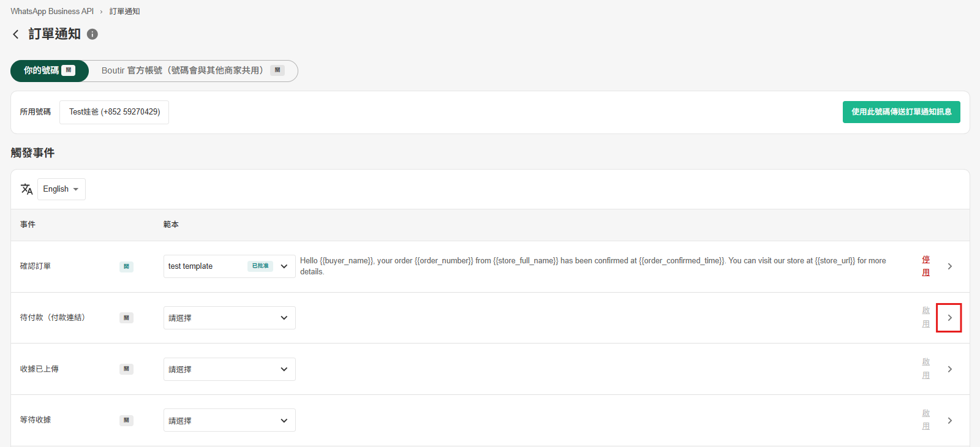The height and width of the screenshot is (447, 980).
Task: Switch to the 你的號碼 tab
Action: pyautogui.click(x=50, y=70)
